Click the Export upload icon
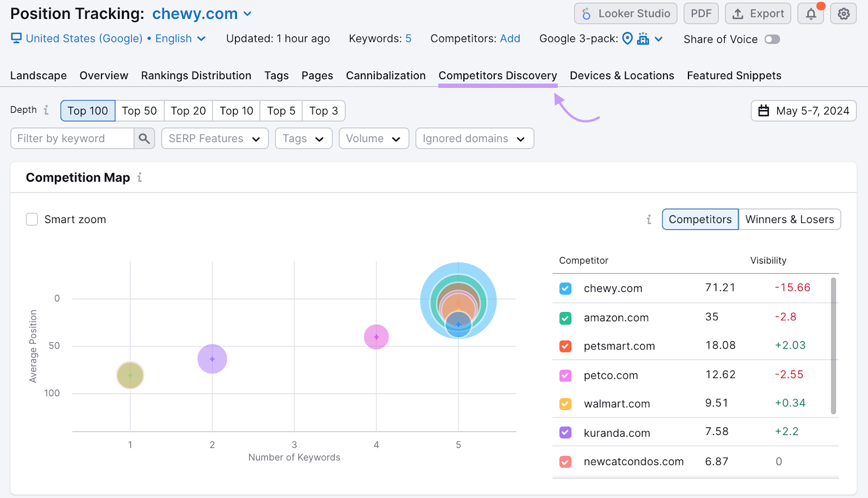This screenshot has width=868, height=498. 738,13
